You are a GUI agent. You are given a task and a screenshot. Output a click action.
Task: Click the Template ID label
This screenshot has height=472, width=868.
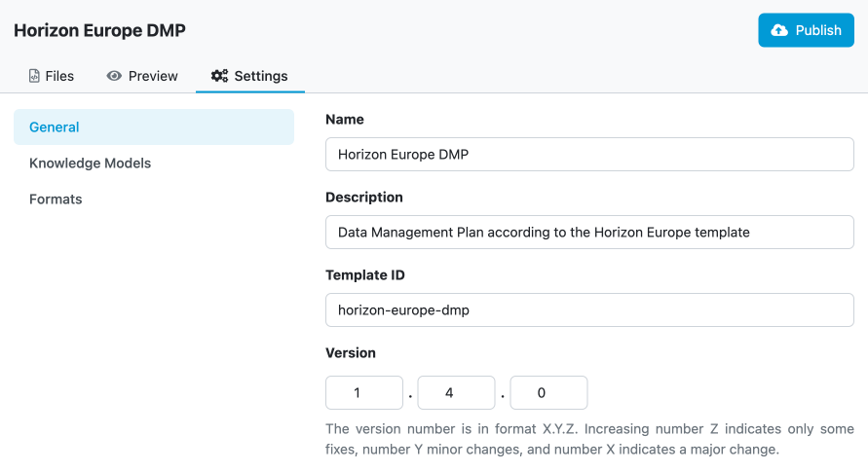pos(364,275)
